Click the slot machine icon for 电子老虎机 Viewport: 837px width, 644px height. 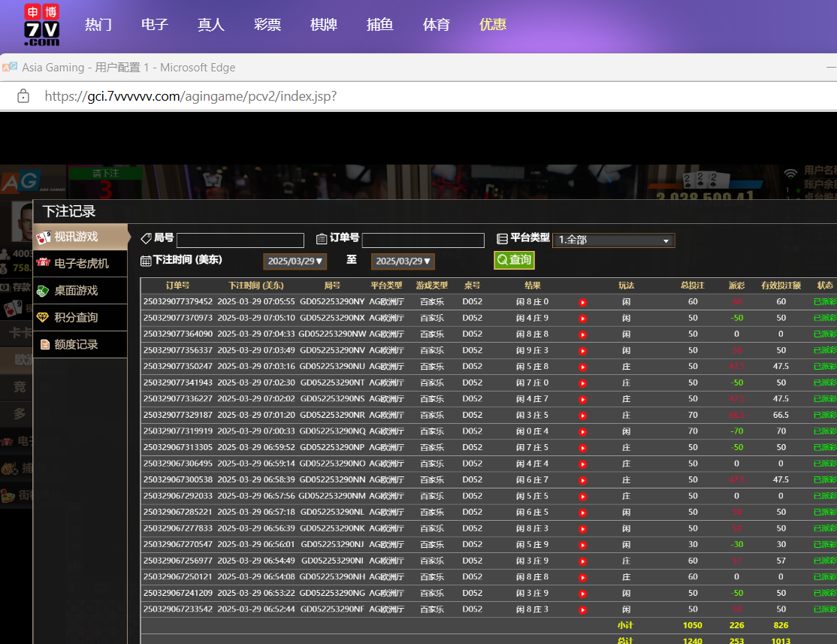(44, 264)
